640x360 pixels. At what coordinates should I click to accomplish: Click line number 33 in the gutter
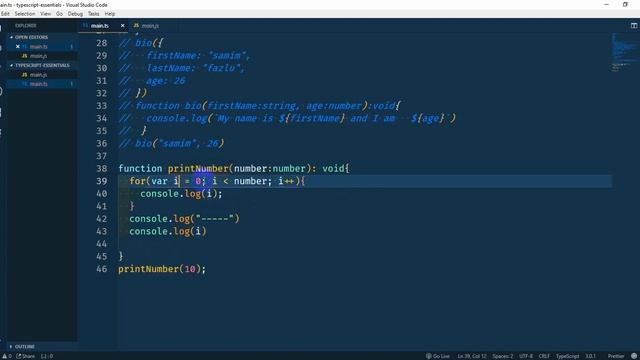point(102,106)
